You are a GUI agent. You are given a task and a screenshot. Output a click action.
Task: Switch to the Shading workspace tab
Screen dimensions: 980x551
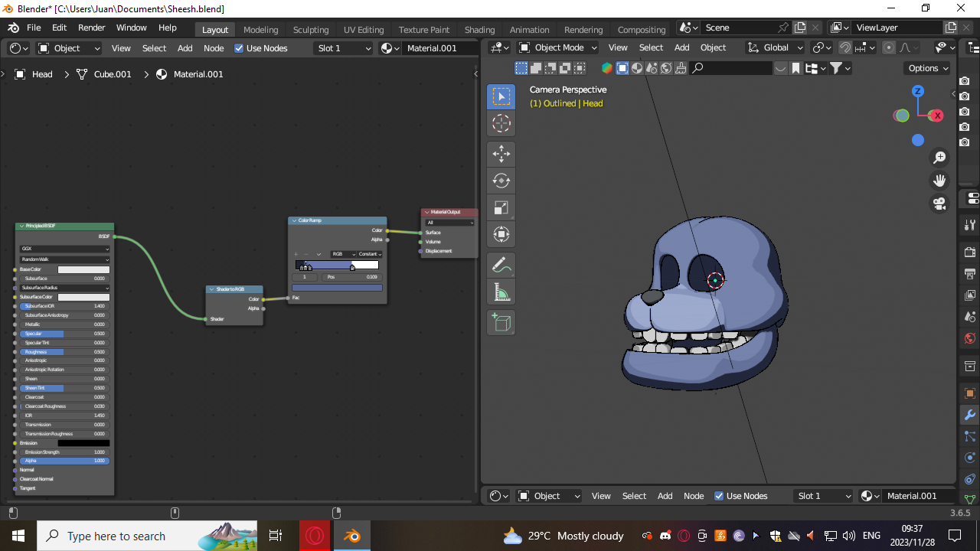pyautogui.click(x=479, y=30)
